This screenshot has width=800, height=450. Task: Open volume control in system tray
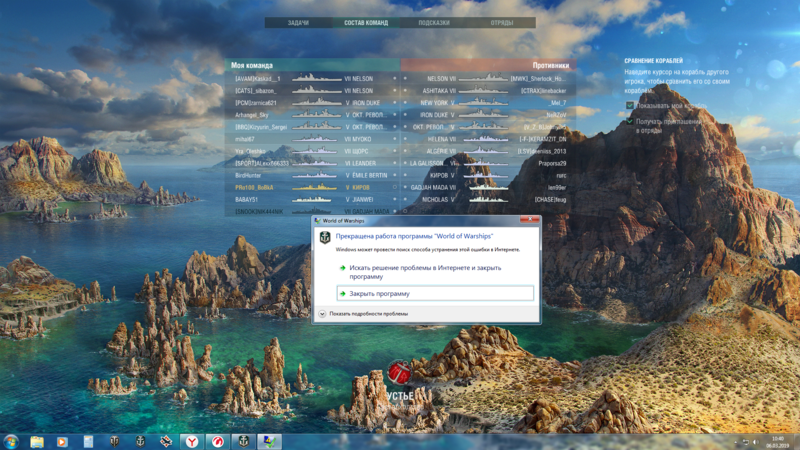756,442
